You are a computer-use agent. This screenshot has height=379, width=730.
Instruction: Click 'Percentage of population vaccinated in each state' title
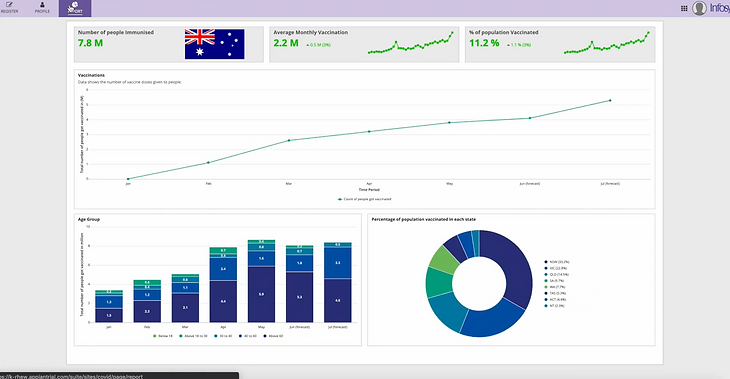[424, 219]
